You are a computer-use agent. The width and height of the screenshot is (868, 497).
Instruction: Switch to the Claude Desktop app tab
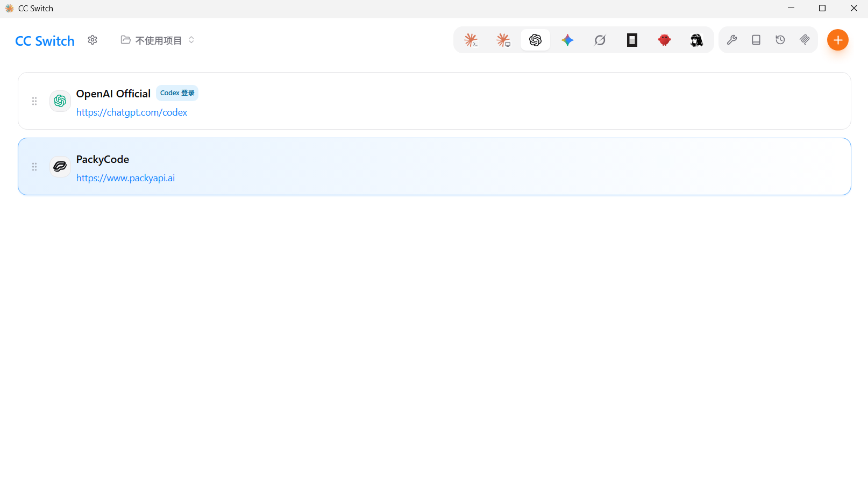[503, 40]
